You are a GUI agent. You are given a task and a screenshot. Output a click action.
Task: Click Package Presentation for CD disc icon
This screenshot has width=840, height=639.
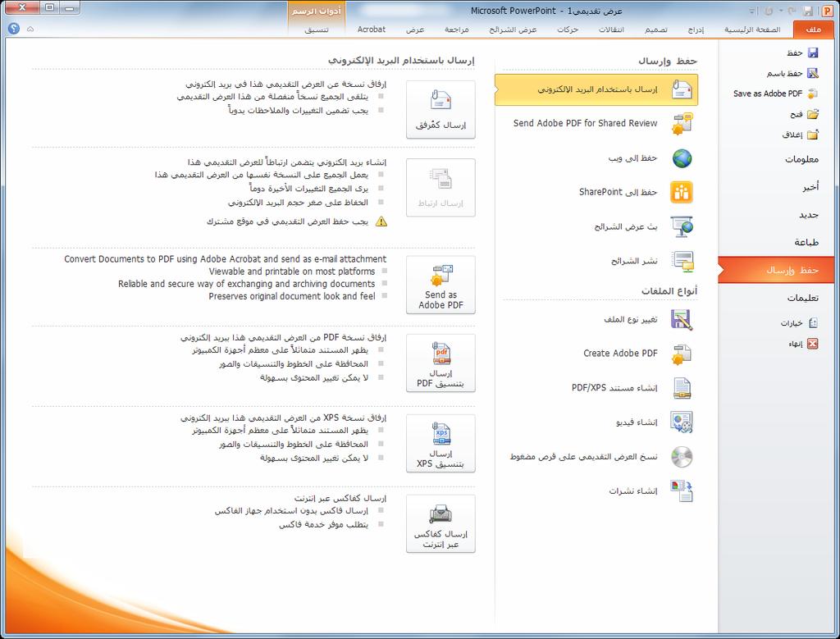pyautogui.click(x=682, y=456)
